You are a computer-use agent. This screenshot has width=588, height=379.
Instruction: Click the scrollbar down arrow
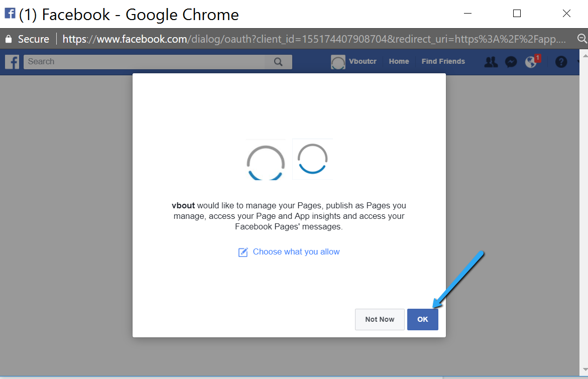[584, 369]
